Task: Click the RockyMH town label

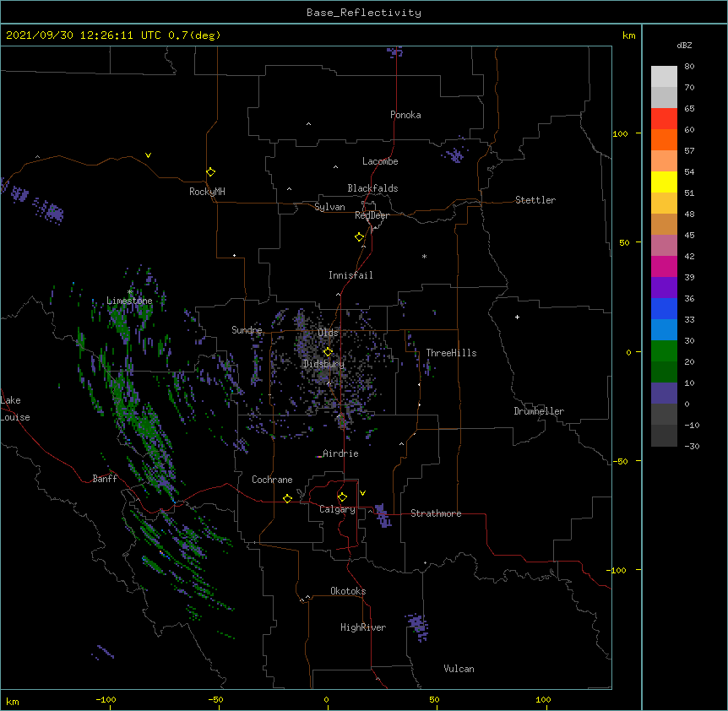Action: pos(207,192)
